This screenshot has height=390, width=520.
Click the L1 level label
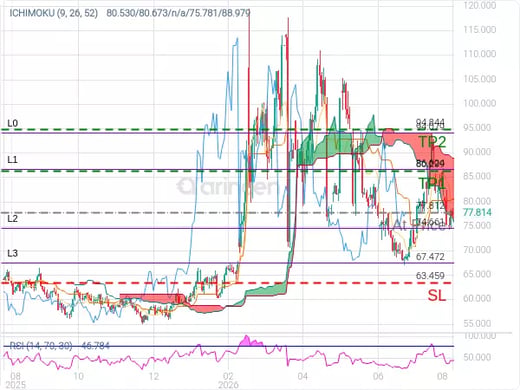12,160
